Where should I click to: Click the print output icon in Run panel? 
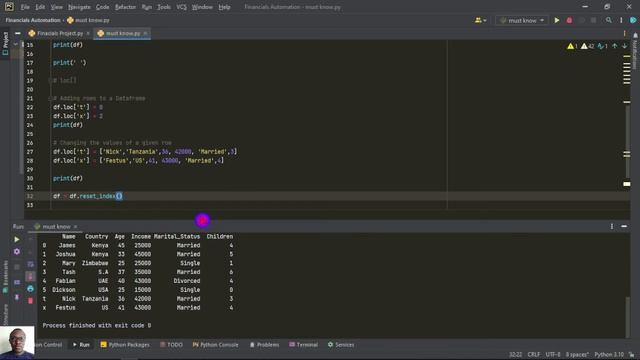[30, 289]
